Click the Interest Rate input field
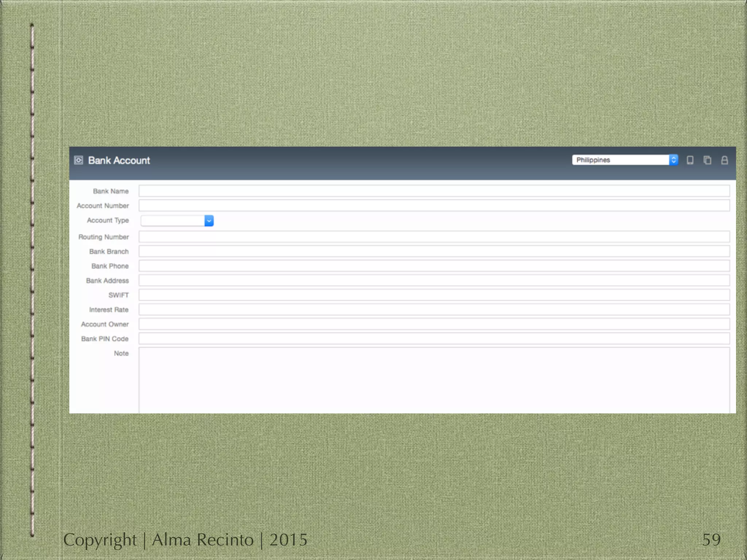 434,310
